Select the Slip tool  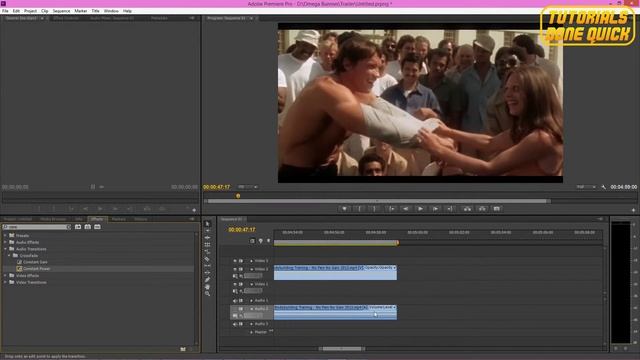(207, 266)
